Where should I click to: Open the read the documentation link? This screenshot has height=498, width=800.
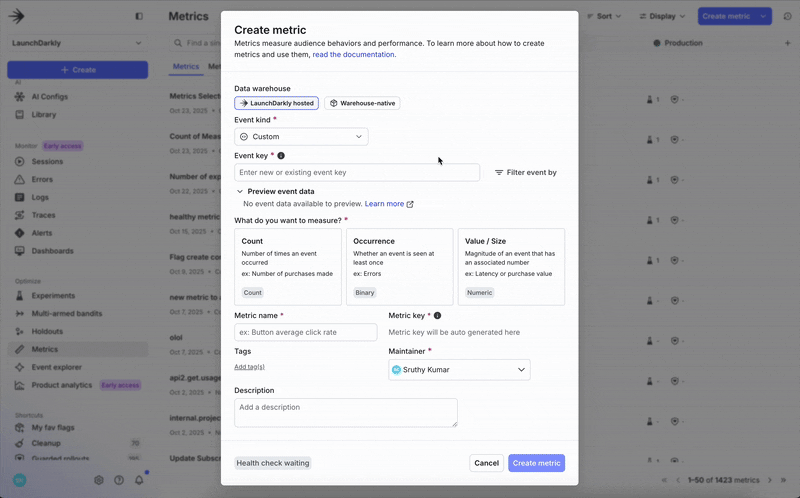[x=353, y=55]
